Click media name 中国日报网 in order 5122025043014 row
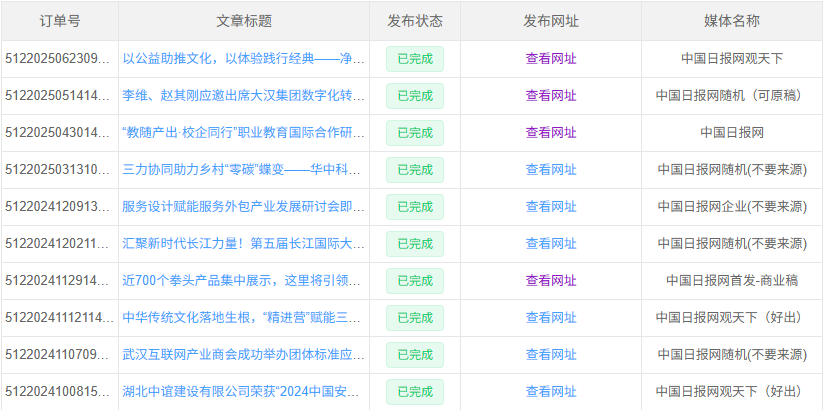The width and height of the screenshot is (823, 410). [x=732, y=133]
